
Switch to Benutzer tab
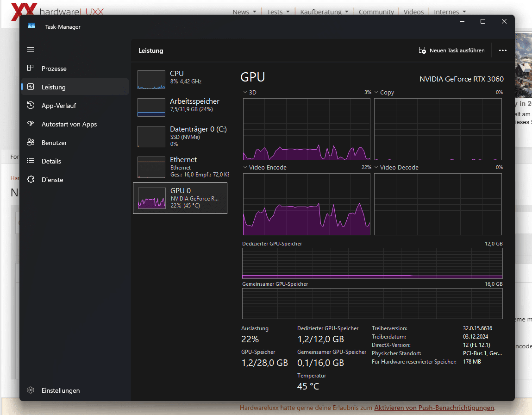pos(54,143)
